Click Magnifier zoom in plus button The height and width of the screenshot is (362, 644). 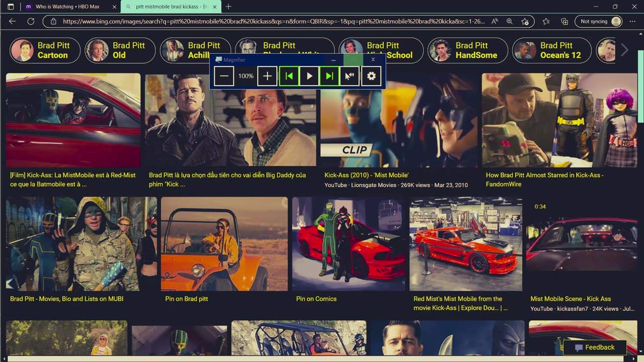(267, 76)
